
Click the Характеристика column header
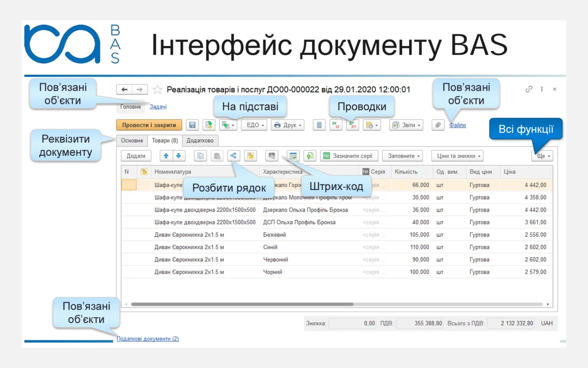point(309,172)
